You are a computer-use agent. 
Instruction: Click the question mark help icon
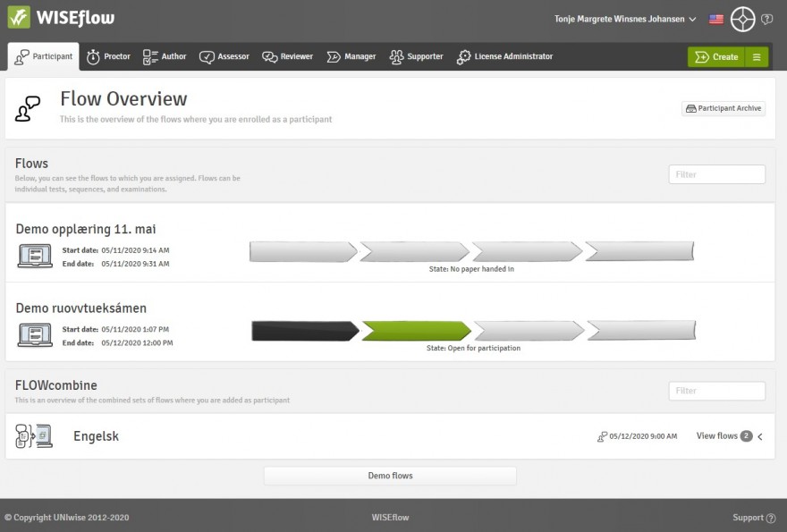point(767,19)
